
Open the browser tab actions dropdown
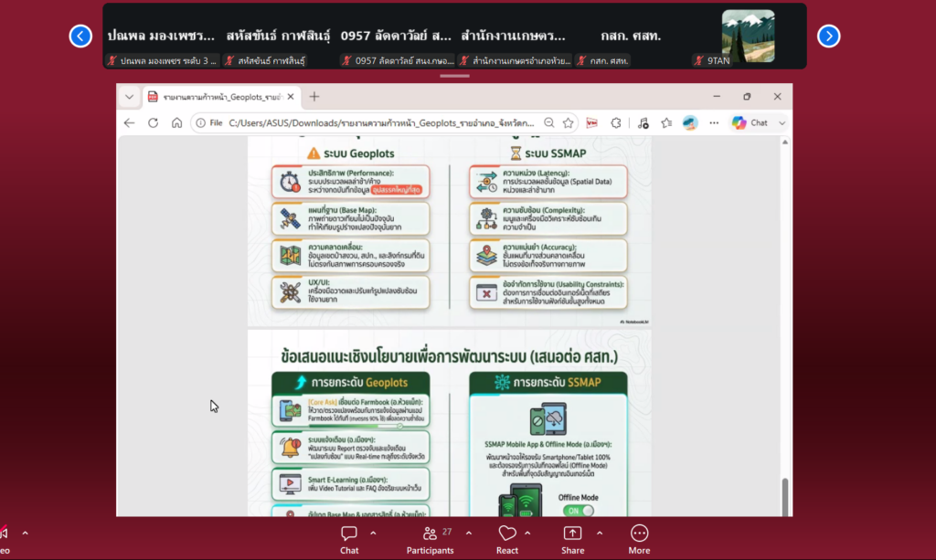(x=129, y=97)
